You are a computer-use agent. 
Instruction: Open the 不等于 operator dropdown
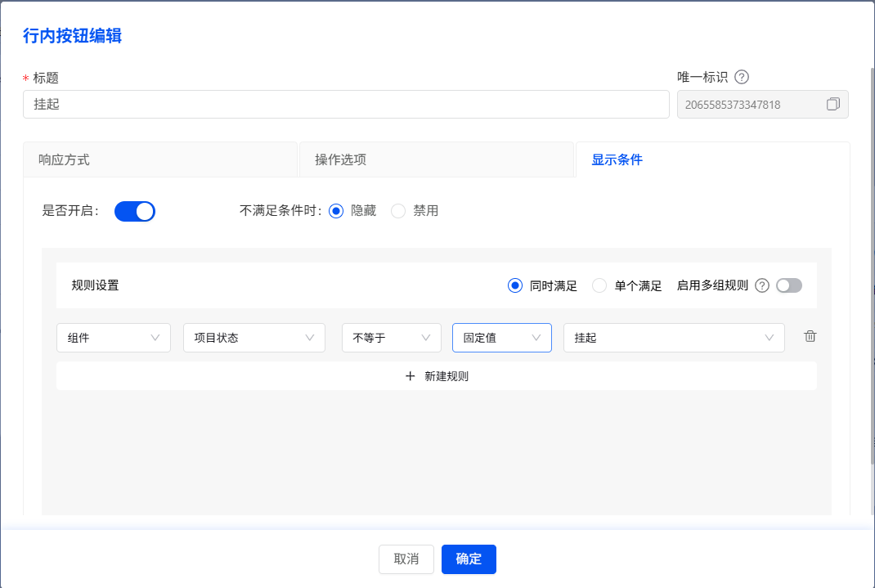click(391, 338)
